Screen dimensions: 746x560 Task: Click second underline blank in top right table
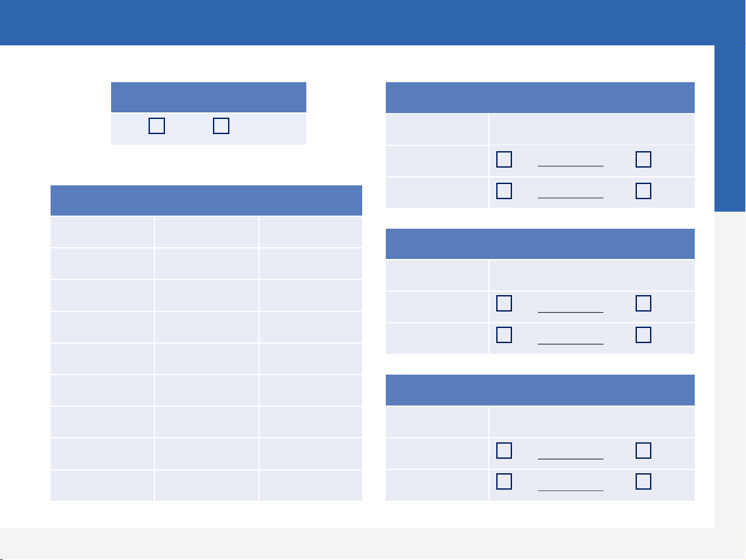tap(571, 197)
